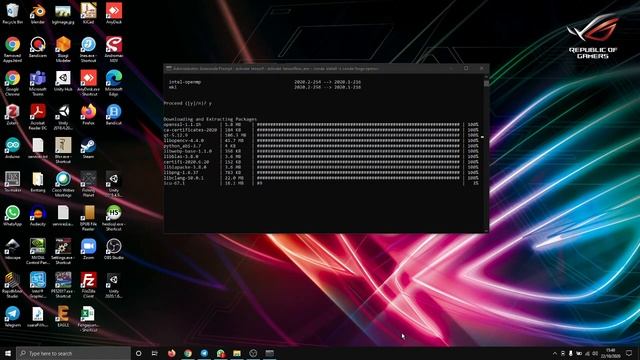Switch to Firefox on the taskbar

coord(171,353)
